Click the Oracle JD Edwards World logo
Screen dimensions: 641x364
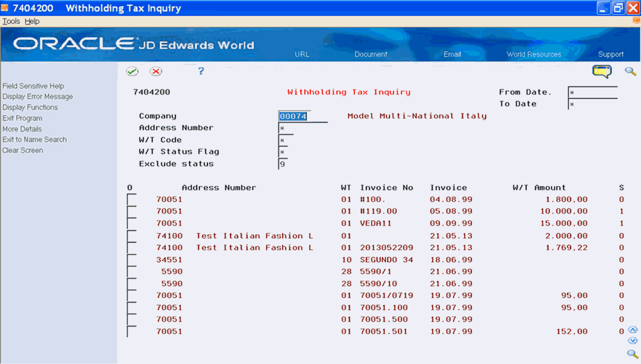[x=133, y=44]
